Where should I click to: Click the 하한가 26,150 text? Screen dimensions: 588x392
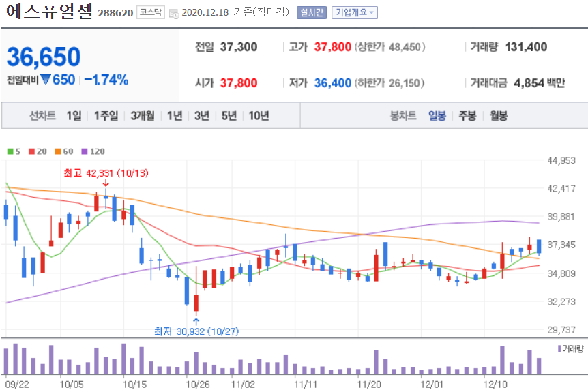[389, 82]
